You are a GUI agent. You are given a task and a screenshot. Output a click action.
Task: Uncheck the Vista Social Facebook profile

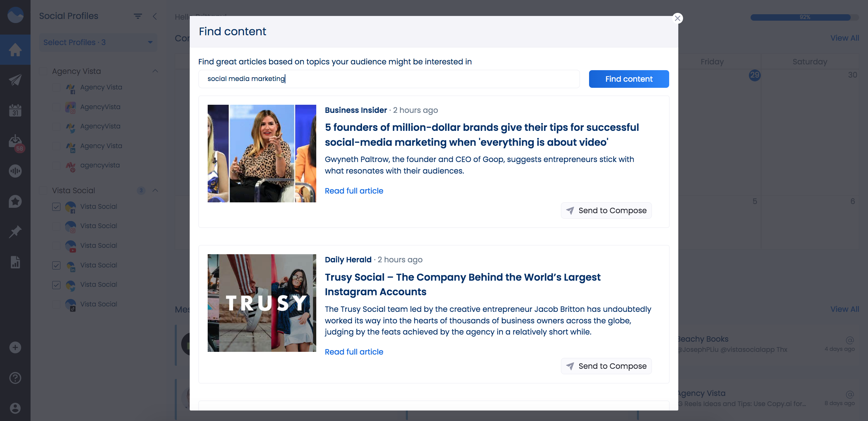point(56,206)
